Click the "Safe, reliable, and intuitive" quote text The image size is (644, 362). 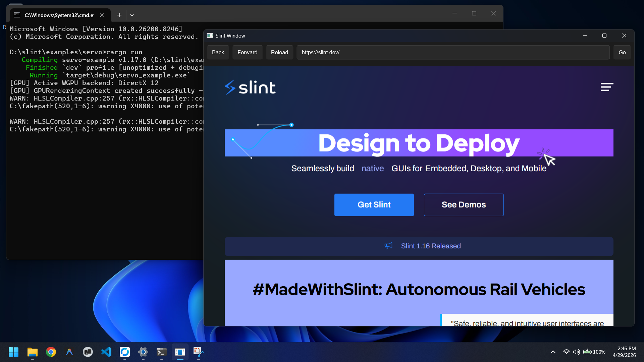527,323
